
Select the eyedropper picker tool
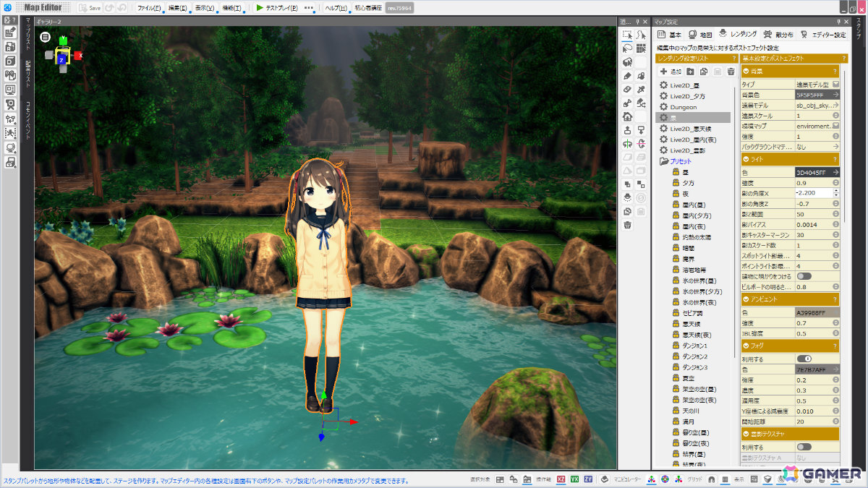point(641,89)
